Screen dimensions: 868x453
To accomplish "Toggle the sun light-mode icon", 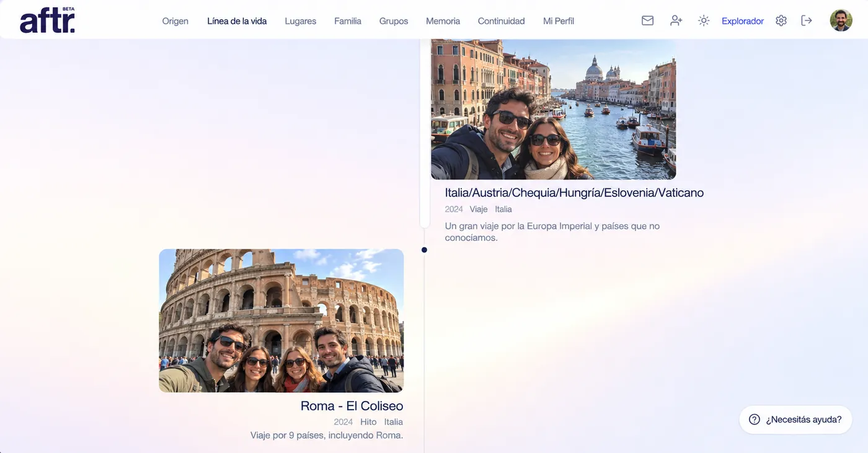I will [x=704, y=20].
